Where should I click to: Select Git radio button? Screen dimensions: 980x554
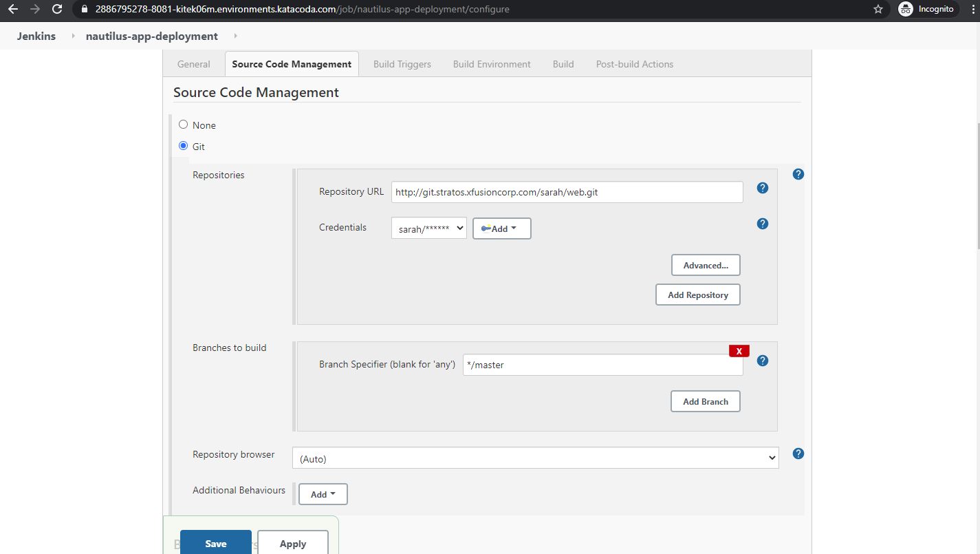pyautogui.click(x=183, y=146)
